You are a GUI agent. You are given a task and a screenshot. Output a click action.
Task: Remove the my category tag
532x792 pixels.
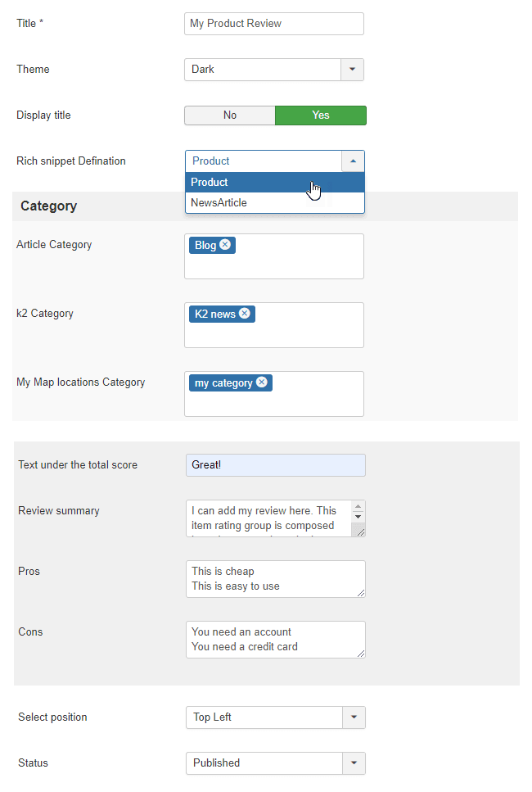[262, 382]
